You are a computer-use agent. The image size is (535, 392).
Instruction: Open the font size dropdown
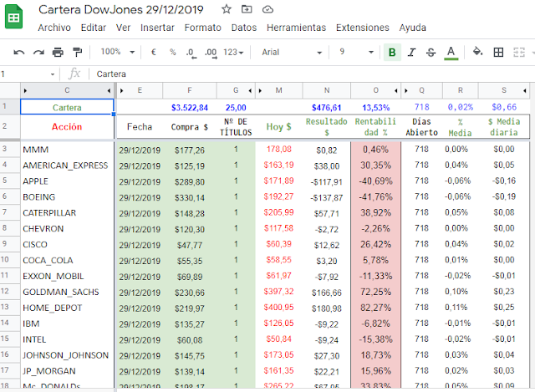coord(356,52)
